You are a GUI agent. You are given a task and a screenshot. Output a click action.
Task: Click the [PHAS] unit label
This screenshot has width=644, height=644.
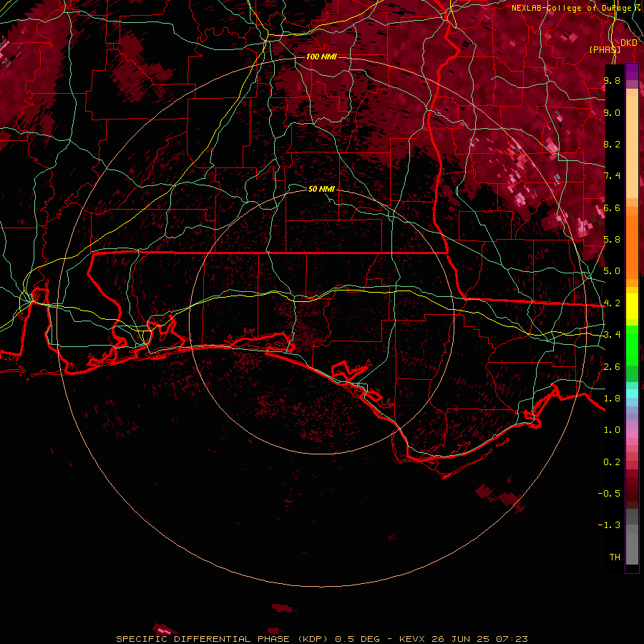point(605,50)
